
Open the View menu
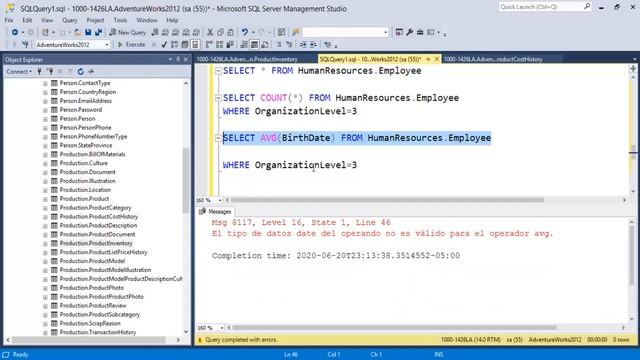47,20
